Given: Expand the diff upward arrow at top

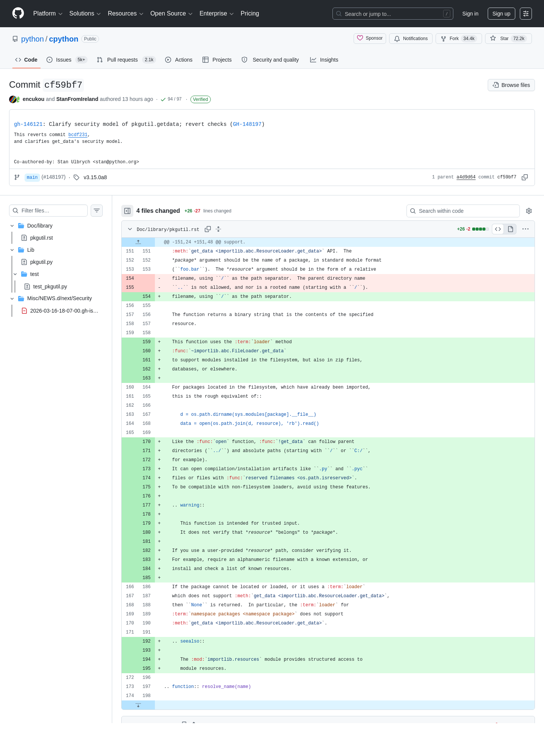Looking at the screenshot, I should point(138,242).
